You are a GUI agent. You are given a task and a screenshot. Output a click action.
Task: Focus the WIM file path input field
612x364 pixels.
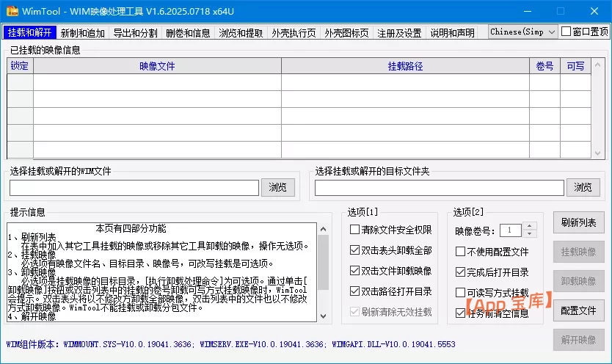click(x=134, y=188)
